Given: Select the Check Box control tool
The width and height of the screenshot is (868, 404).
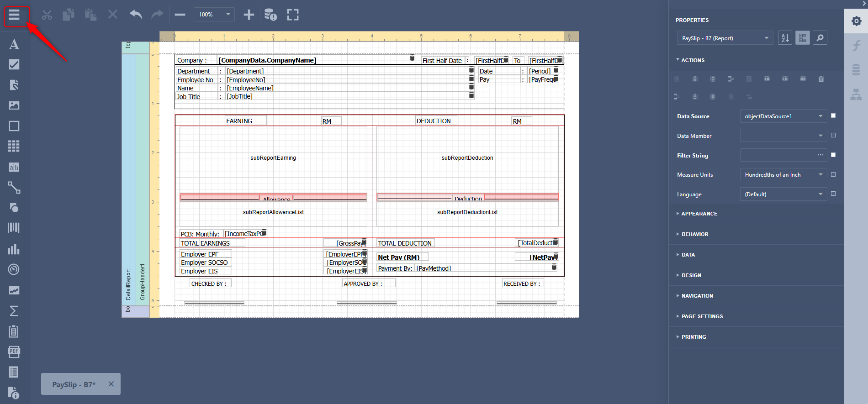Looking at the screenshot, I should point(14,64).
